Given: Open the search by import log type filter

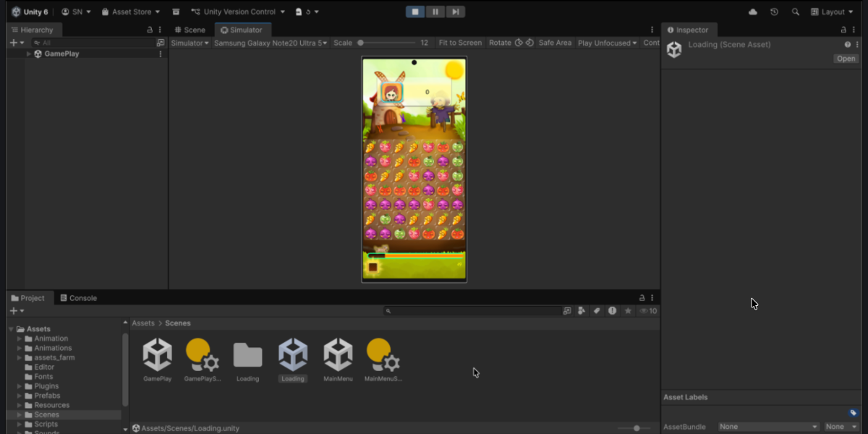Looking at the screenshot, I should (x=612, y=310).
